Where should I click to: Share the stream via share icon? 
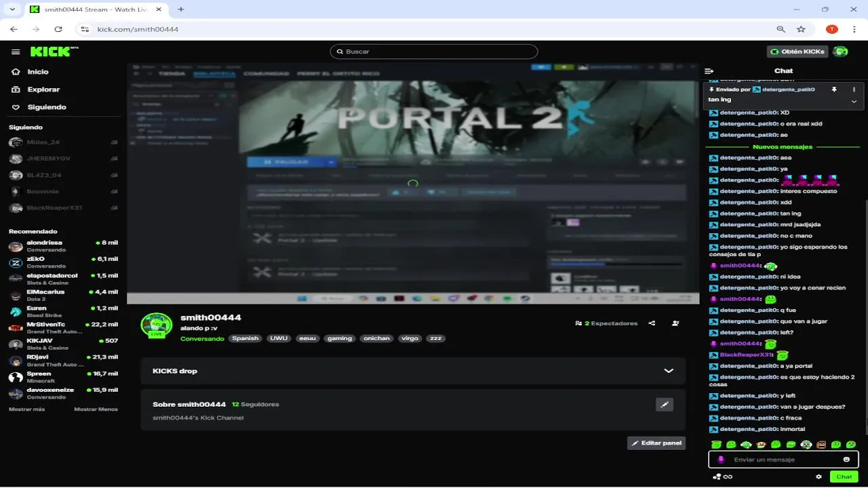pyautogui.click(x=652, y=323)
